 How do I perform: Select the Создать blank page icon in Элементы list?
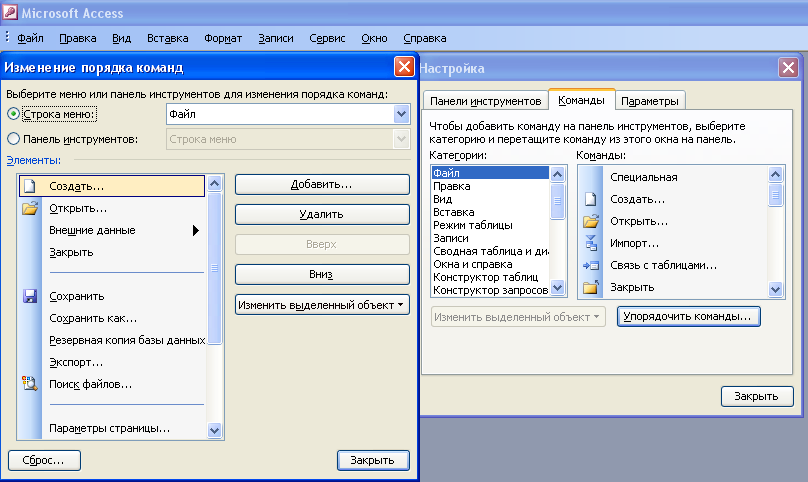click(30, 186)
